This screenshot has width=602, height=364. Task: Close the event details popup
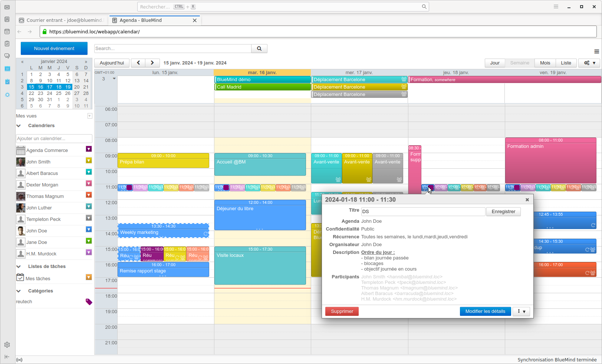pos(527,200)
